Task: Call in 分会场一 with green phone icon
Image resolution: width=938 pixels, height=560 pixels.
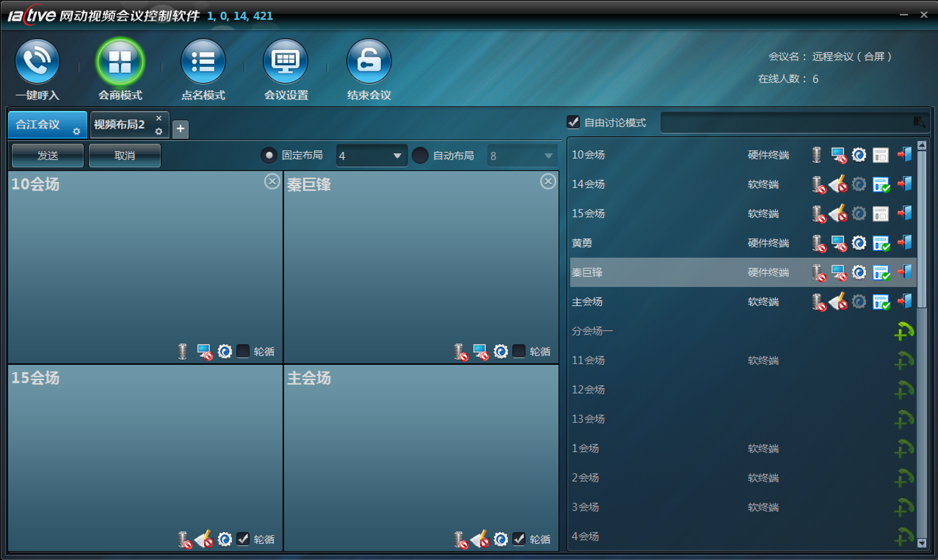Action: tap(904, 331)
